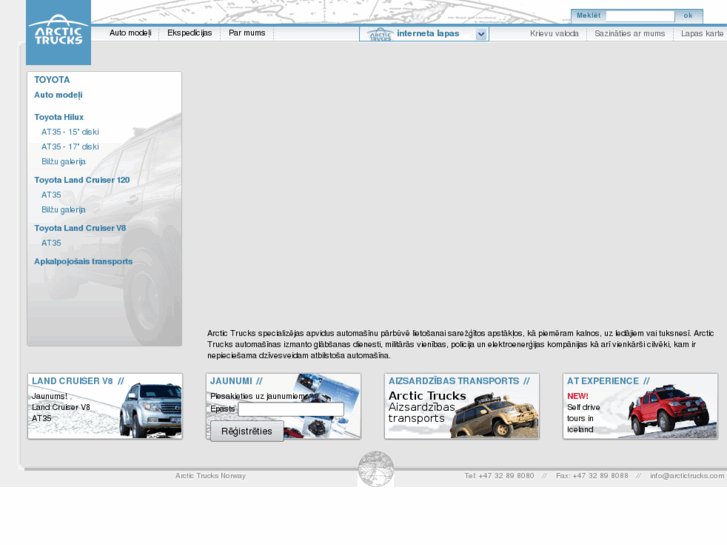Click the tan armored truck image
The height and width of the screenshot is (545, 727).
pyautogui.click(x=494, y=415)
